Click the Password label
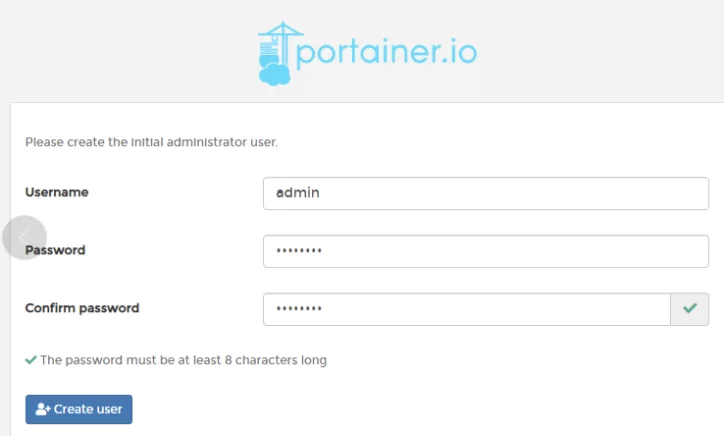Screen dimensions: 726x436 [x=56, y=250]
